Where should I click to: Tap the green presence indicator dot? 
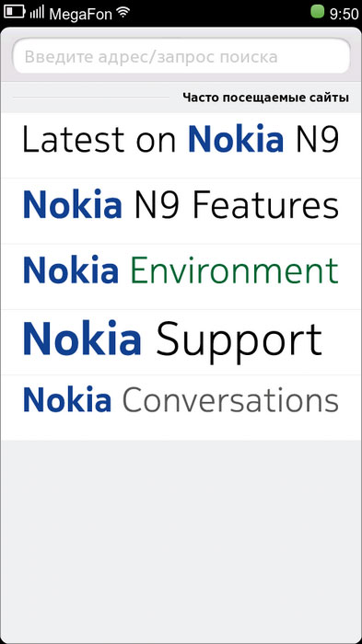pyautogui.click(x=318, y=11)
